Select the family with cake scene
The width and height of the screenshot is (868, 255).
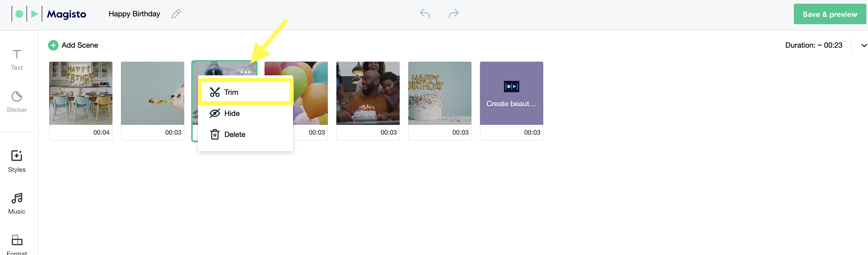pos(368,101)
